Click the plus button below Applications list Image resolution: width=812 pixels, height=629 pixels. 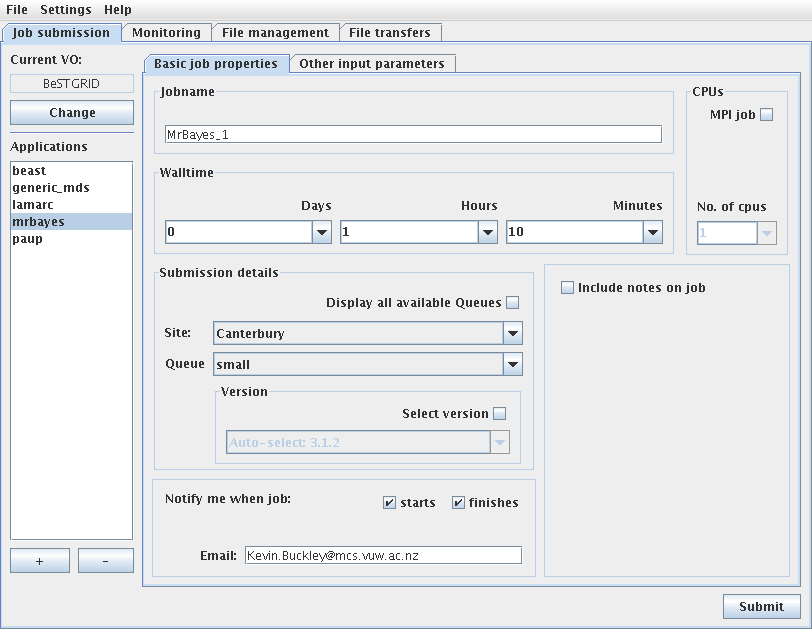[40, 561]
